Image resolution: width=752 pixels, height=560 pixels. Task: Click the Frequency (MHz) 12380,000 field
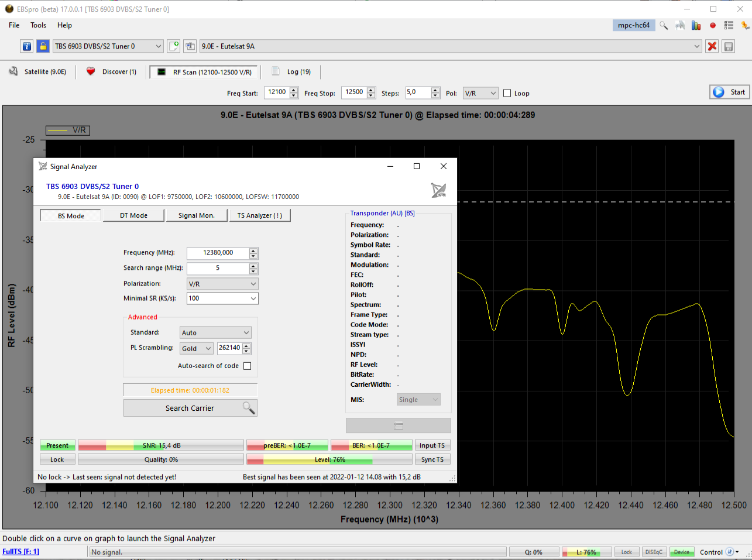218,253
